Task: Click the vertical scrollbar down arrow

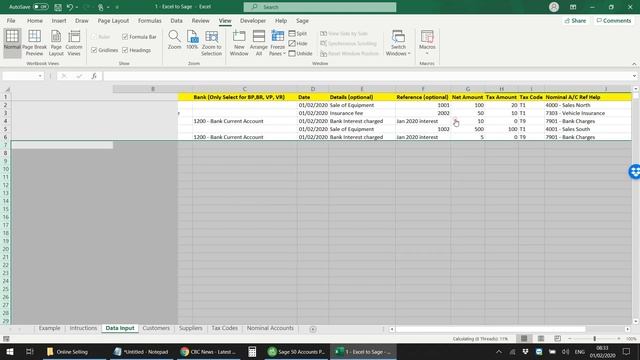Action: 636,321
